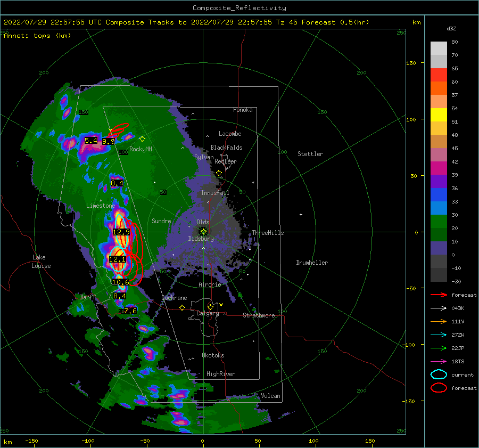
Task: Click the purple swatch between 39 and 36
Action: (x=439, y=181)
